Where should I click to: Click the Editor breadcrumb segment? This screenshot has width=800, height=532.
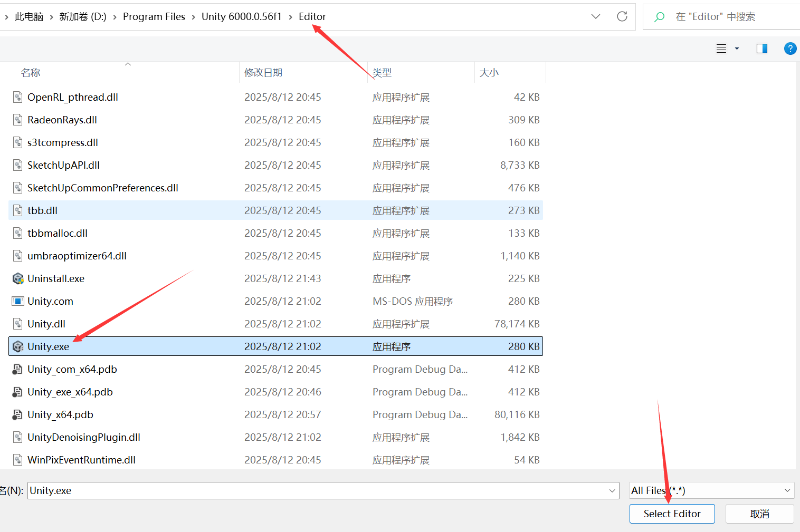click(x=312, y=17)
